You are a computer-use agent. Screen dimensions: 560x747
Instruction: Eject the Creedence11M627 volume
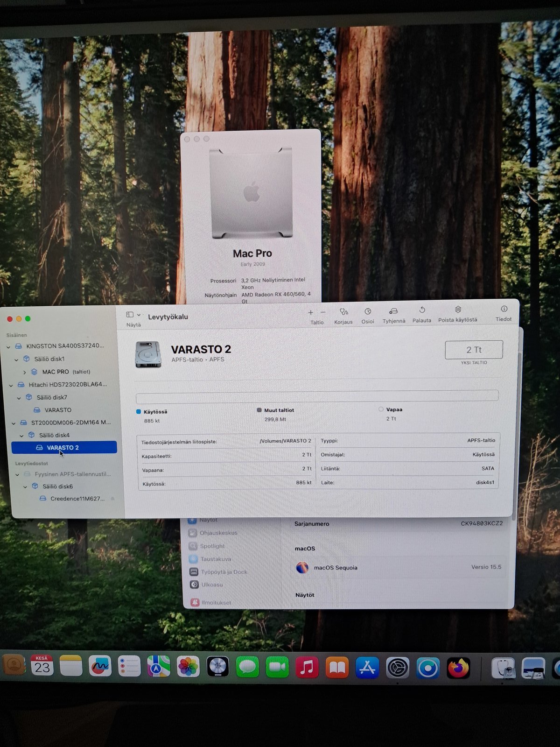pos(112,499)
